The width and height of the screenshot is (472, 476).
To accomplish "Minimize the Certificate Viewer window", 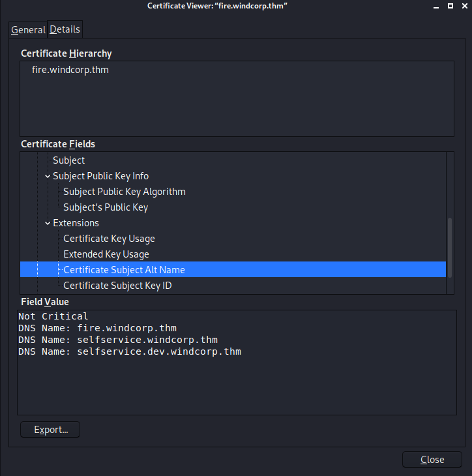I will tap(436, 6).
